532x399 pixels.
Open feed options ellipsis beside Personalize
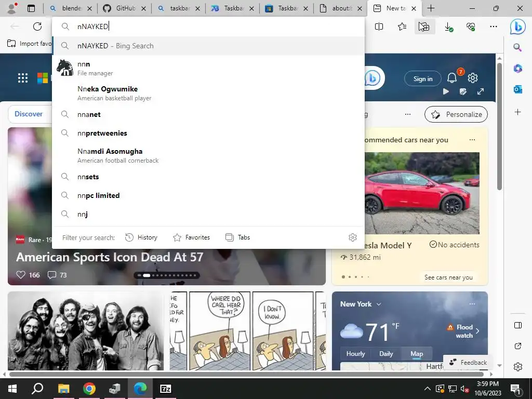coord(408,114)
